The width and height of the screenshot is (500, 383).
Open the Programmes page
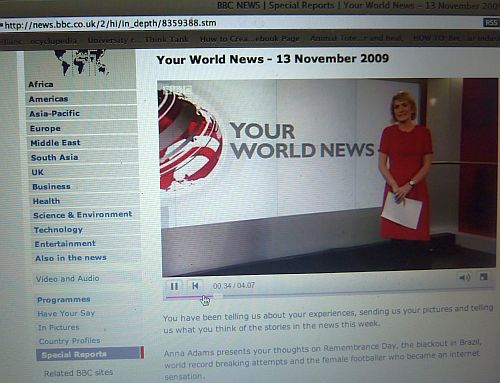[x=64, y=300]
